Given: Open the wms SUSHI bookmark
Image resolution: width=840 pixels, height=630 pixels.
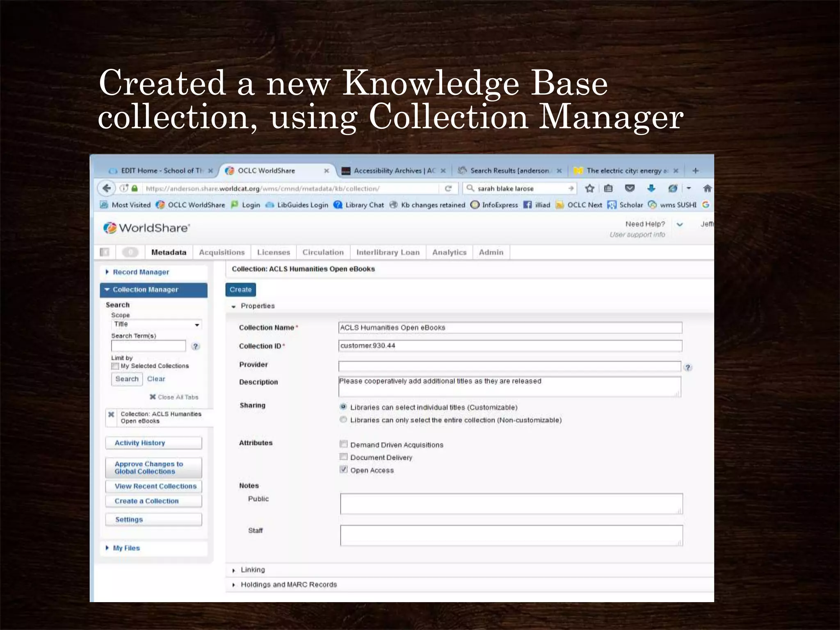Looking at the screenshot, I should coord(672,205).
